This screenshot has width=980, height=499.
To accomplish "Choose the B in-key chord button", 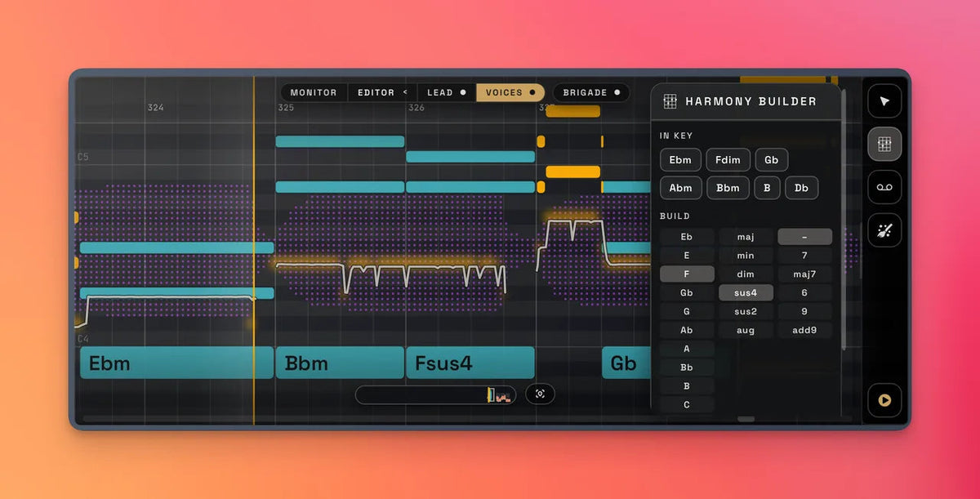I will click(x=767, y=188).
